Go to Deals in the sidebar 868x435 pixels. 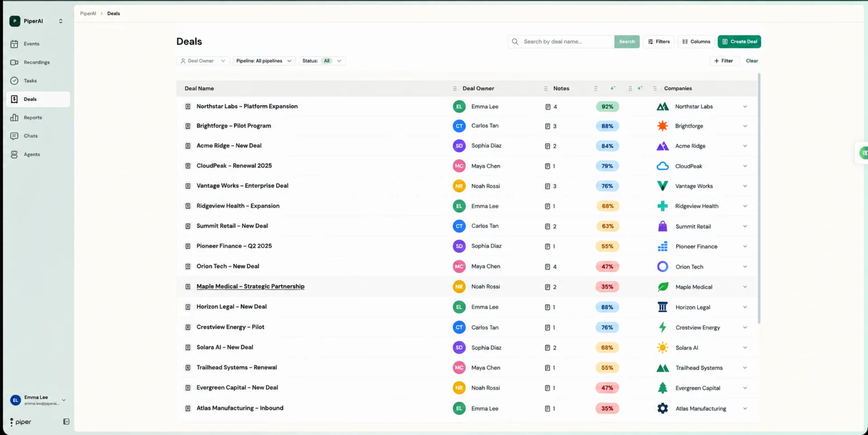pyautogui.click(x=38, y=99)
